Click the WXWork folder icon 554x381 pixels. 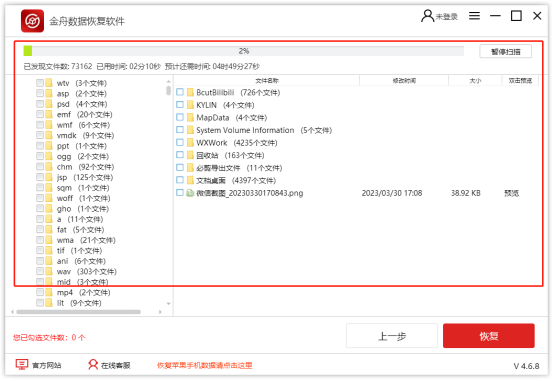(190, 143)
